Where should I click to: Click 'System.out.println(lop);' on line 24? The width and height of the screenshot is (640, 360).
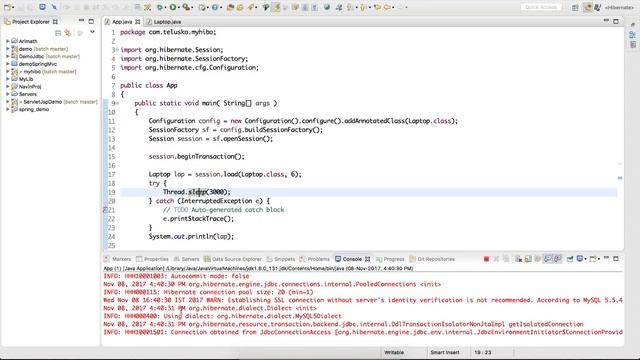(x=191, y=236)
